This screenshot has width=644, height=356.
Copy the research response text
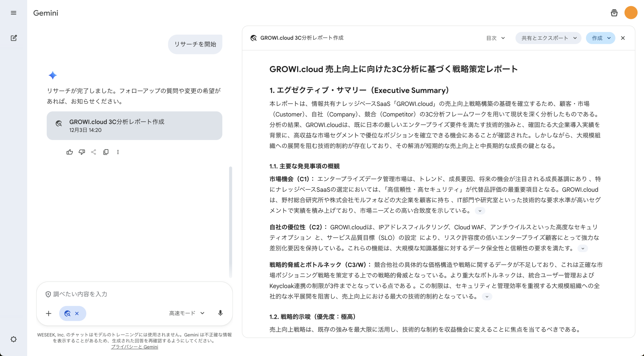tap(106, 152)
